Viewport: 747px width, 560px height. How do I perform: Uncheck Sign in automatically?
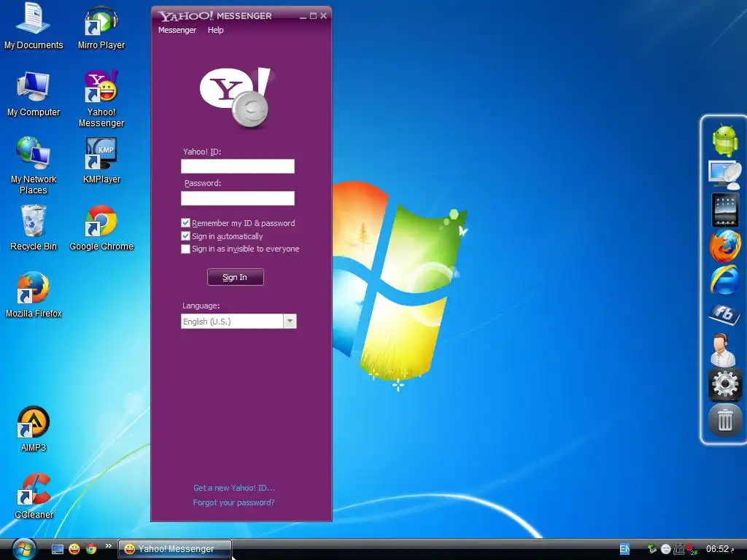[x=186, y=236]
